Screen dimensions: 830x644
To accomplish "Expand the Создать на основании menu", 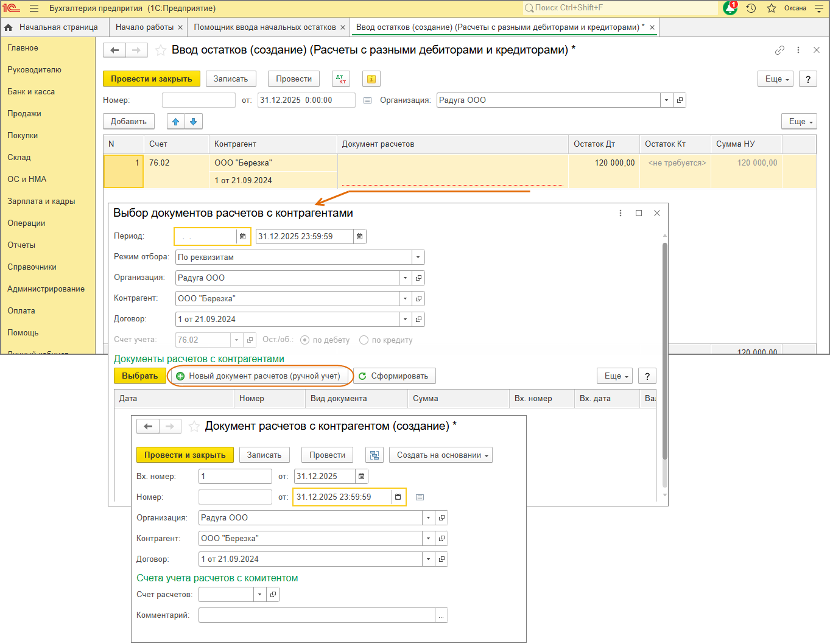I will point(441,455).
